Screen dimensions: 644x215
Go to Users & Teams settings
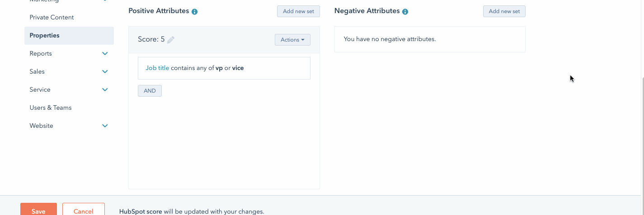[x=51, y=107]
